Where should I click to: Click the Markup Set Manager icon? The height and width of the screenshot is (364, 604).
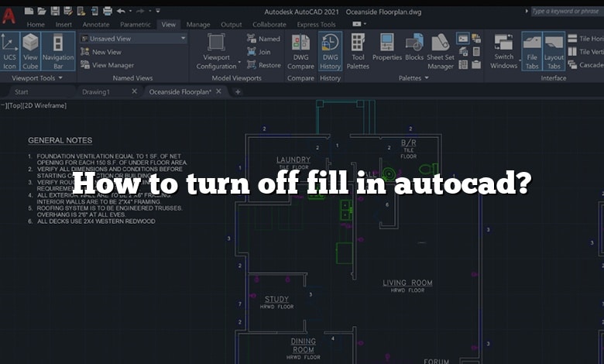point(476,39)
